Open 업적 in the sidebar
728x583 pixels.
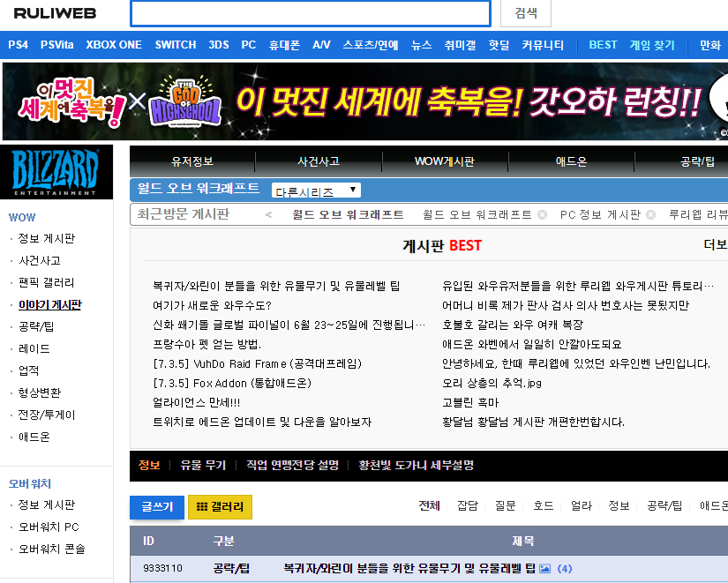28,370
